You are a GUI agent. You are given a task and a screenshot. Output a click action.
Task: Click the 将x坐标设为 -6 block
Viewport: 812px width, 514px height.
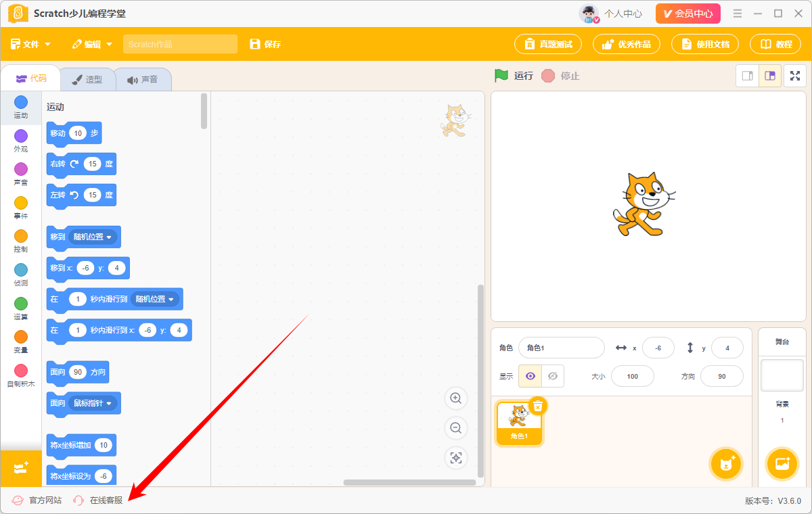pyautogui.click(x=81, y=475)
